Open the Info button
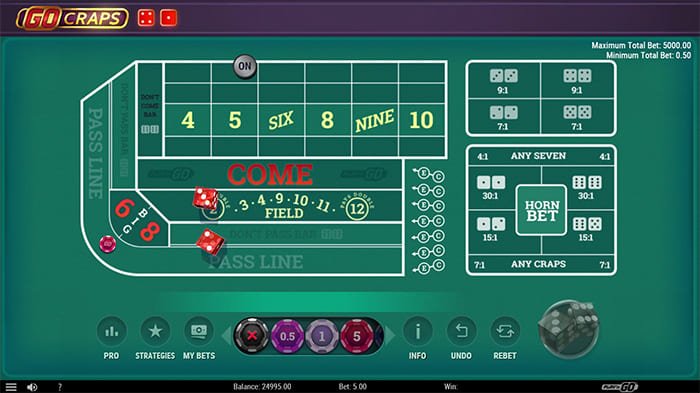This screenshot has width=700, height=393. (417, 331)
